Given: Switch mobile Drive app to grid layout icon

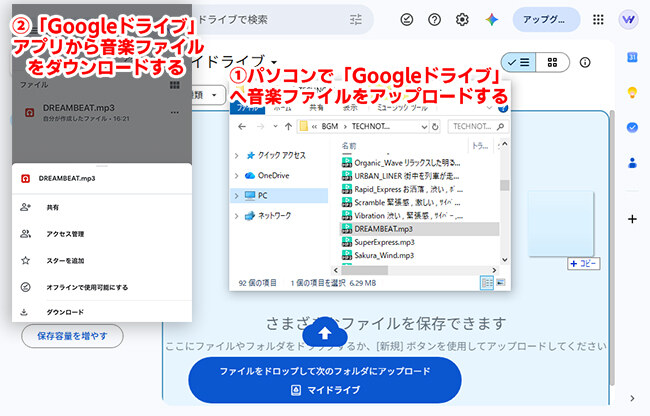Looking at the screenshot, I should (x=175, y=85).
